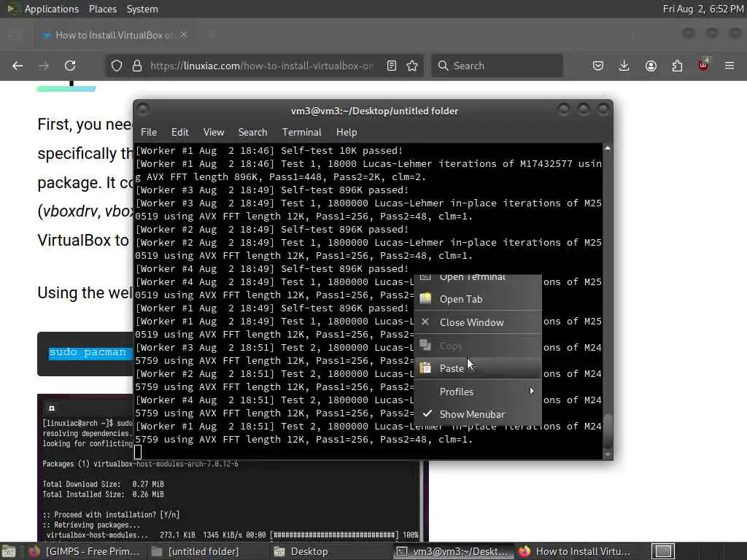Switch to vm3 terminal taskbar button
Screen dimensions: 747x560
[x=454, y=551]
